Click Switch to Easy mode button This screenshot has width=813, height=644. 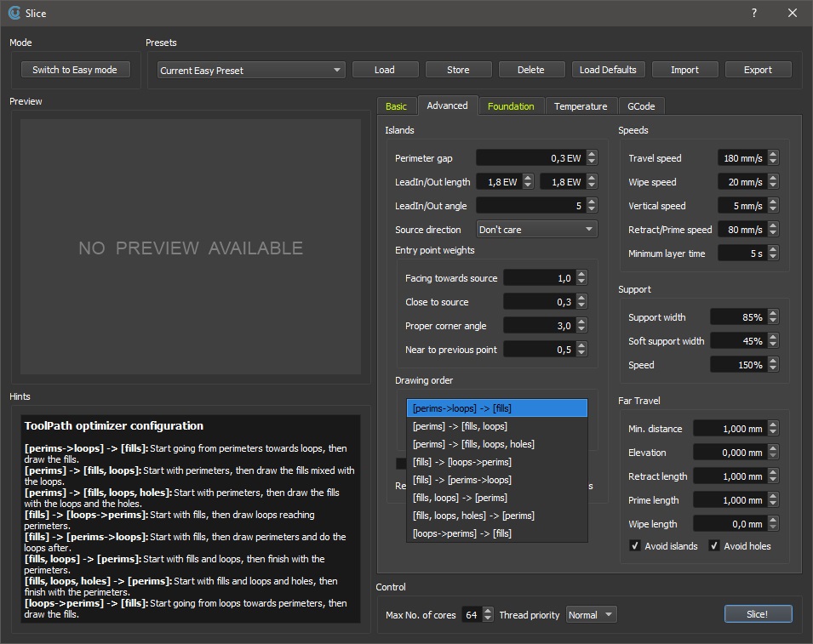click(75, 70)
